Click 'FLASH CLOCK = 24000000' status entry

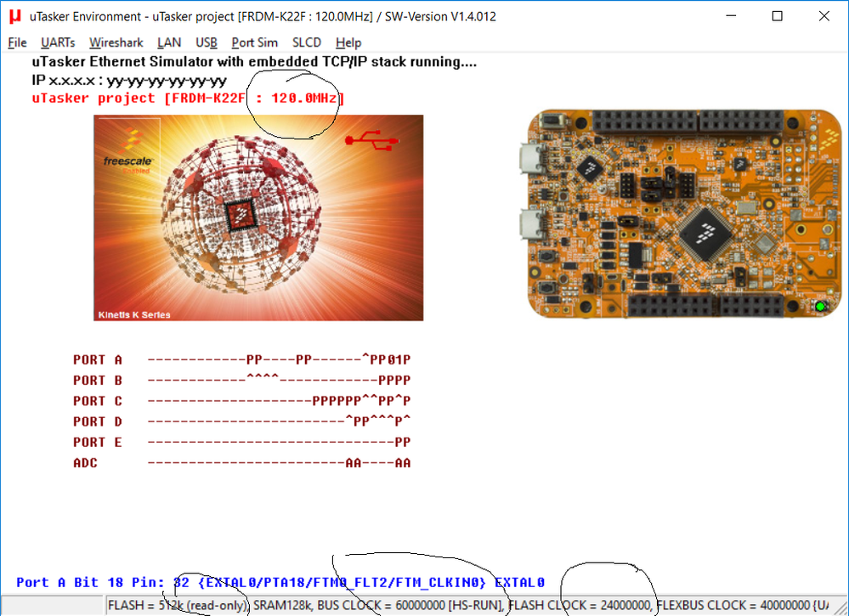click(x=581, y=605)
